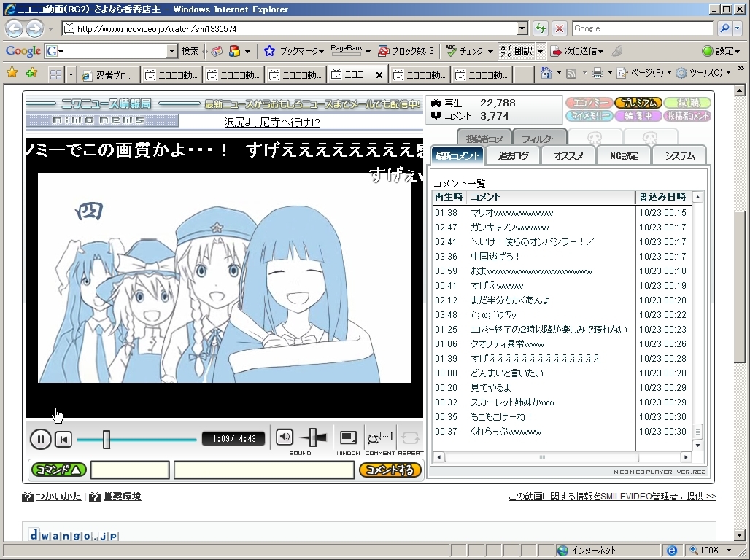Viewport: 750px width, 560px height.
Task: Click the マイメモリー button
Action: point(589,116)
